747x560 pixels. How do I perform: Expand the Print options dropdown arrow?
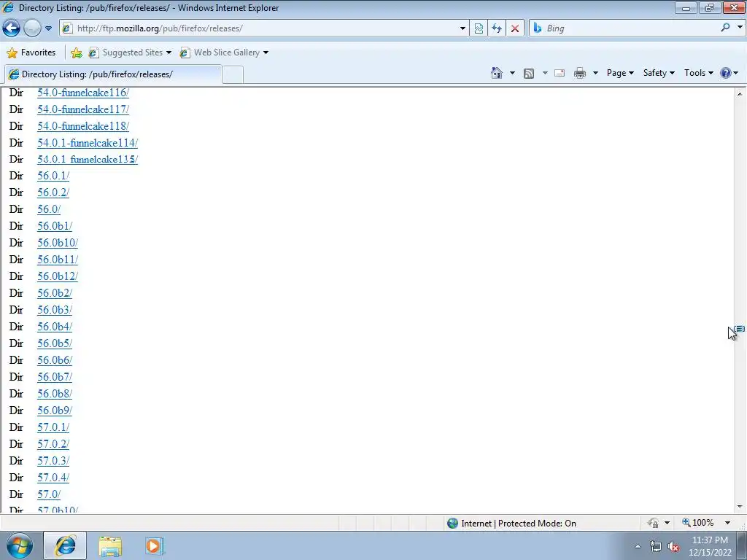click(595, 73)
